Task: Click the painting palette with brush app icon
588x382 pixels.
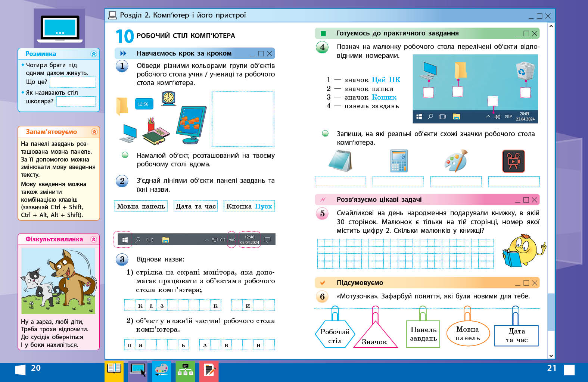Action: [x=456, y=161]
